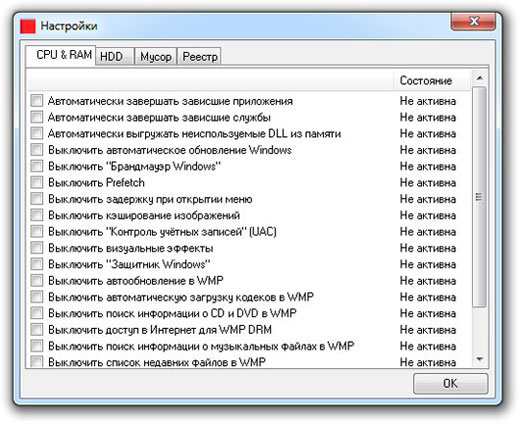This screenshot has width=520, height=424.
Task: Enable 'Выключить визуальные эффекты' checkbox
Action: [x=37, y=247]
